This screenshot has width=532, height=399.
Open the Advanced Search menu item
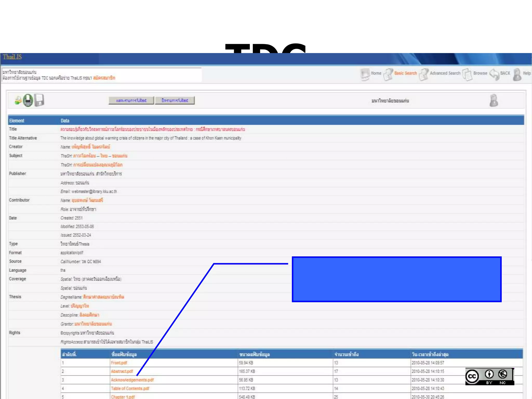[445, 73]
